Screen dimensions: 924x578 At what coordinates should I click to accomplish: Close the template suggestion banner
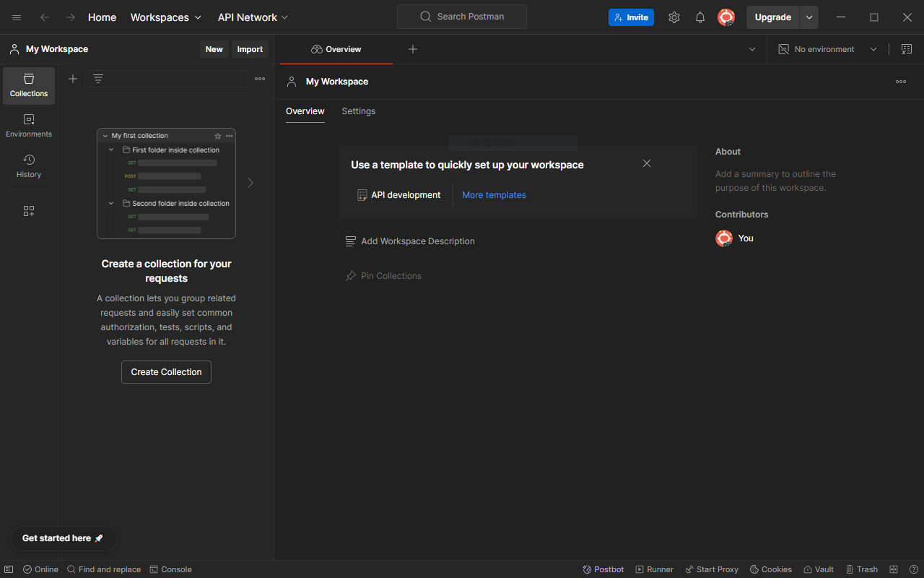pos(647,163)
